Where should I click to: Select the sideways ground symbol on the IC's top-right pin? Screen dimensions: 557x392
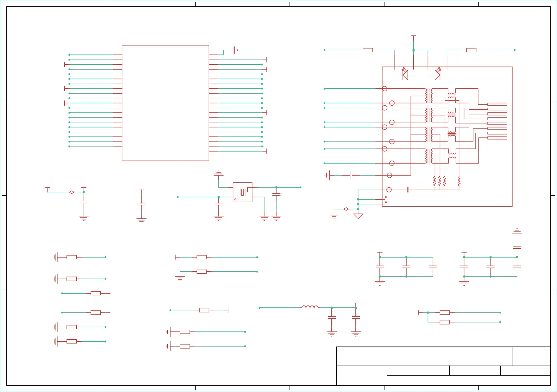click(x=235, y=50)
